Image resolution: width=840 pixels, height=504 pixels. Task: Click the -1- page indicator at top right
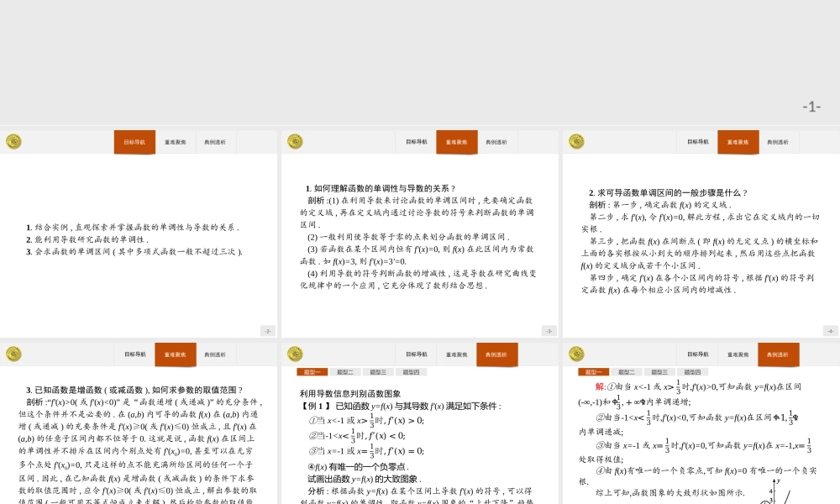pyautogui.click(x=811, y=105)
